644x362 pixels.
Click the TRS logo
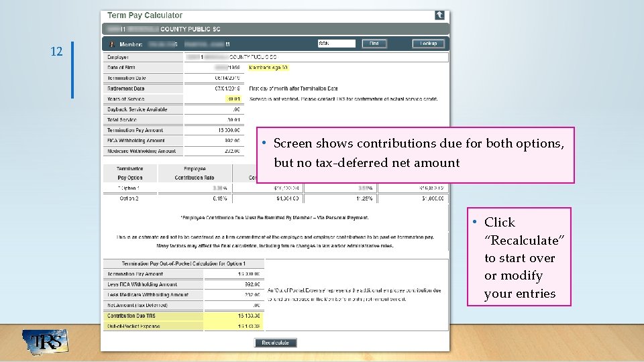46,341
